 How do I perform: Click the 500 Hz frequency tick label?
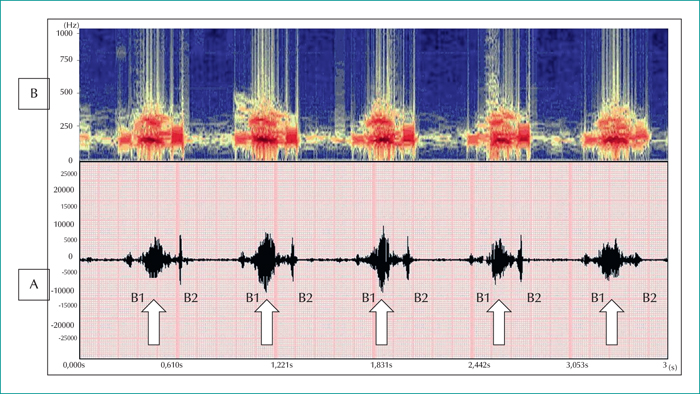66,92
